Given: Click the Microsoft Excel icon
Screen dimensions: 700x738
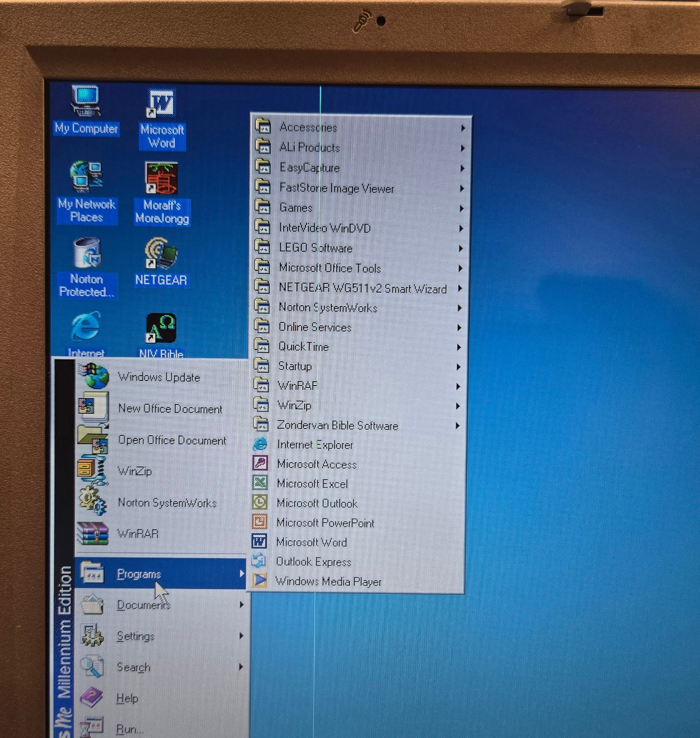Looking at the screenshot, I should click(x=260, y=483).
